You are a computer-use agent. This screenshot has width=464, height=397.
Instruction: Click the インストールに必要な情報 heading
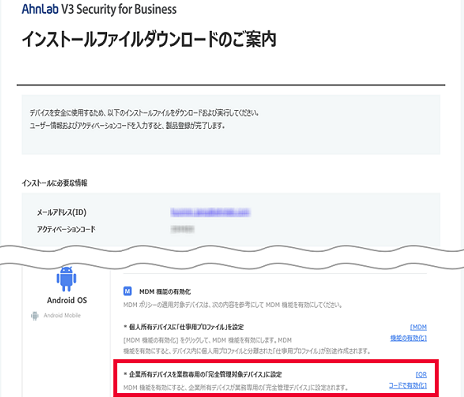point(54,183)
